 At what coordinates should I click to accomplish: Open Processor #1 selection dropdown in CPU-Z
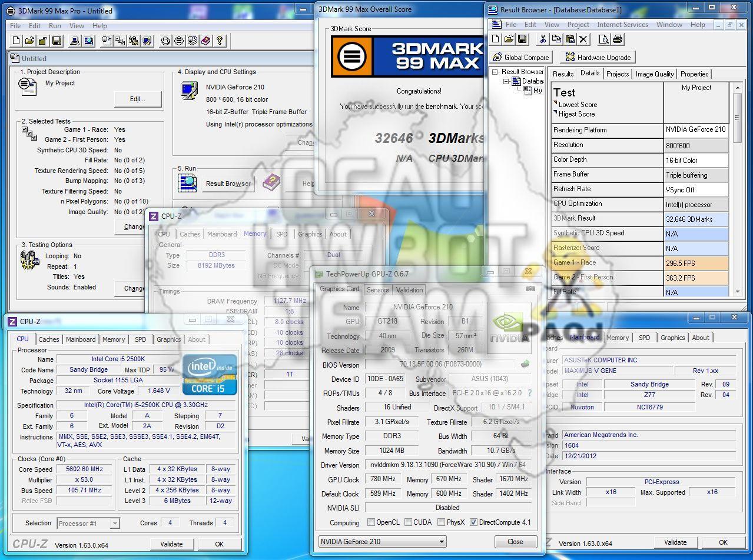[x=88, y=523]
